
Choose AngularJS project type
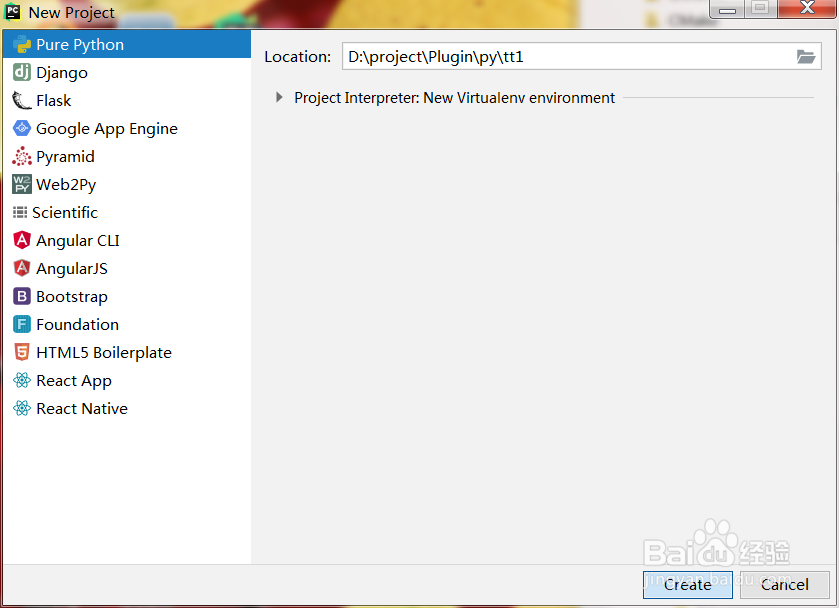[127, 268]
